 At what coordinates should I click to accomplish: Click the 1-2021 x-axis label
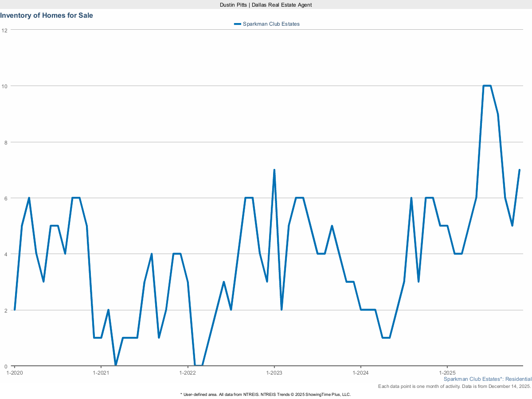101,373
